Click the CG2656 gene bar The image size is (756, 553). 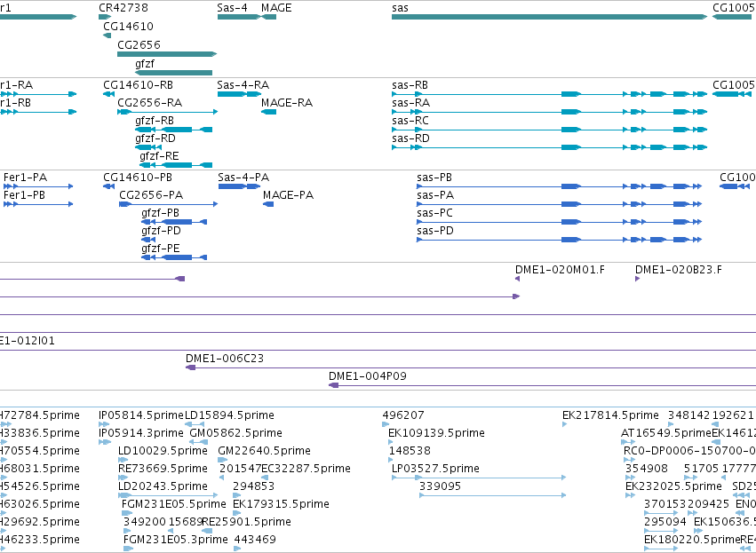point(167,54)
